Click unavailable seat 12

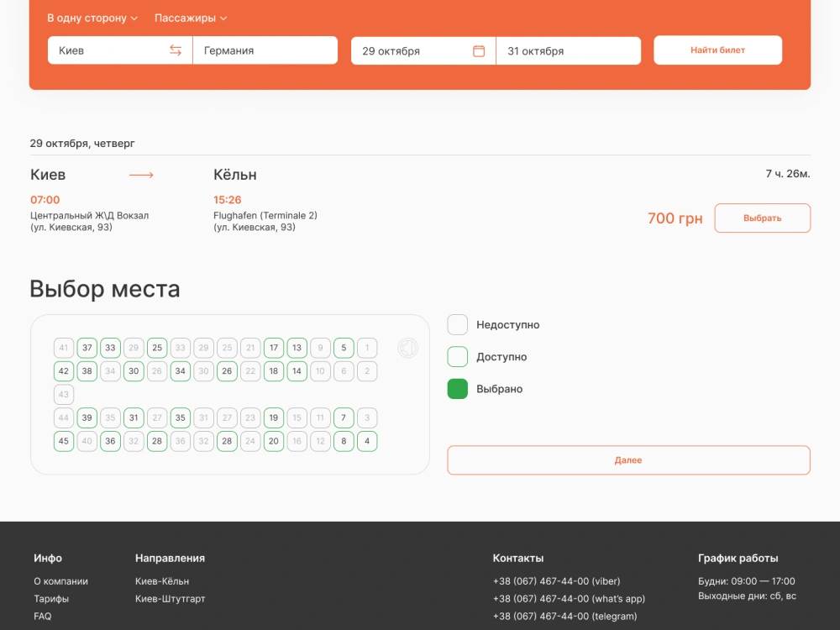point(320,442)
